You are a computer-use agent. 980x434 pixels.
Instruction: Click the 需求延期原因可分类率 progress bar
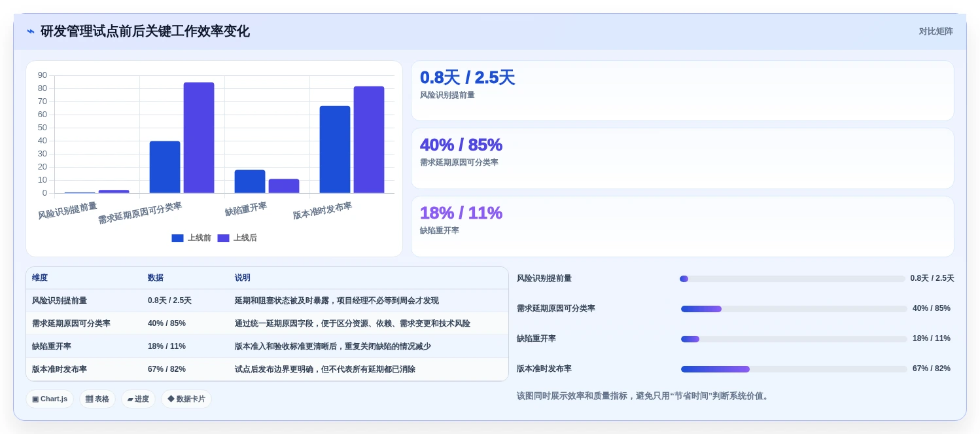click(794, 309)
